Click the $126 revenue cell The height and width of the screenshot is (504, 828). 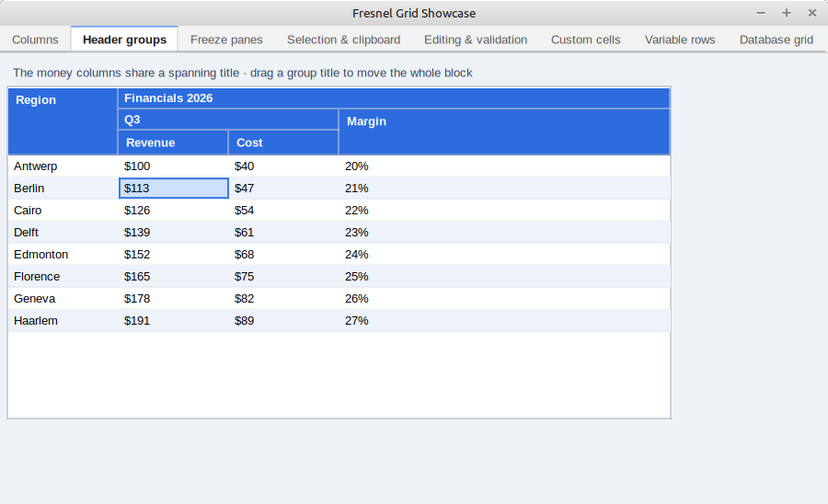click(174, 211)
